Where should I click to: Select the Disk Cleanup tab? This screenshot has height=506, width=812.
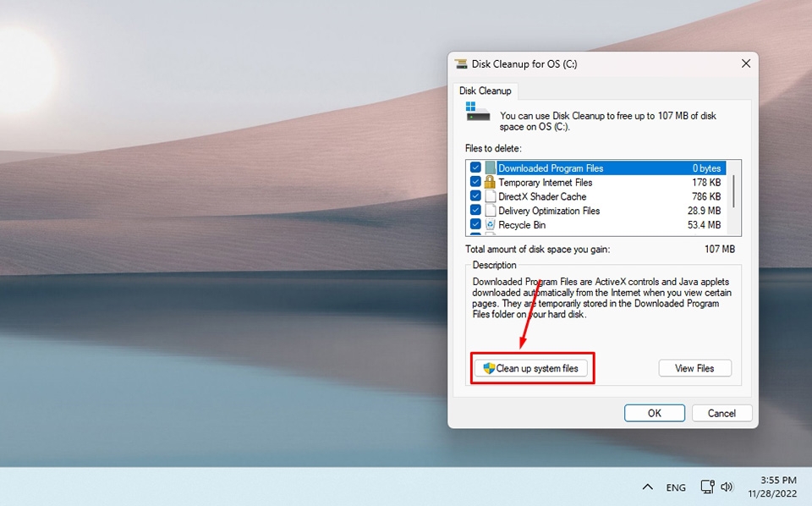point(486,91)
